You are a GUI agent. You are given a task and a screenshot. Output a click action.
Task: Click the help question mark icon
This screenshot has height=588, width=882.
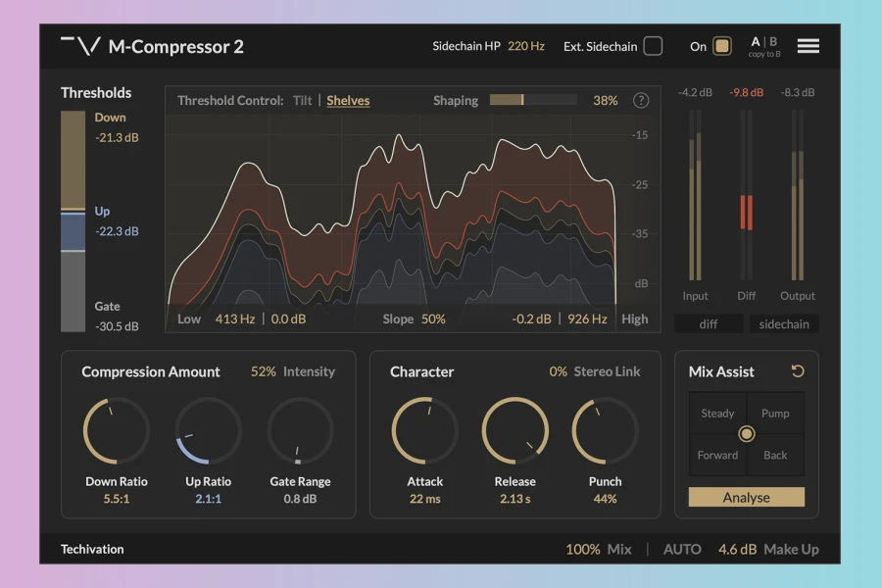click(x=641, y=100)
